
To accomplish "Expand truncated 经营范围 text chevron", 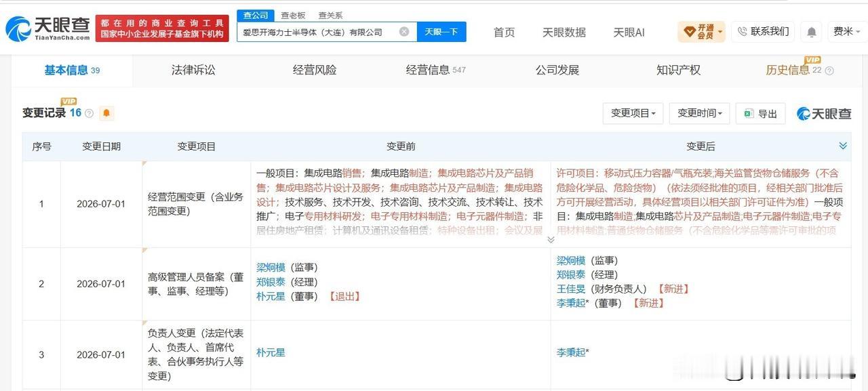I will 551,239.
